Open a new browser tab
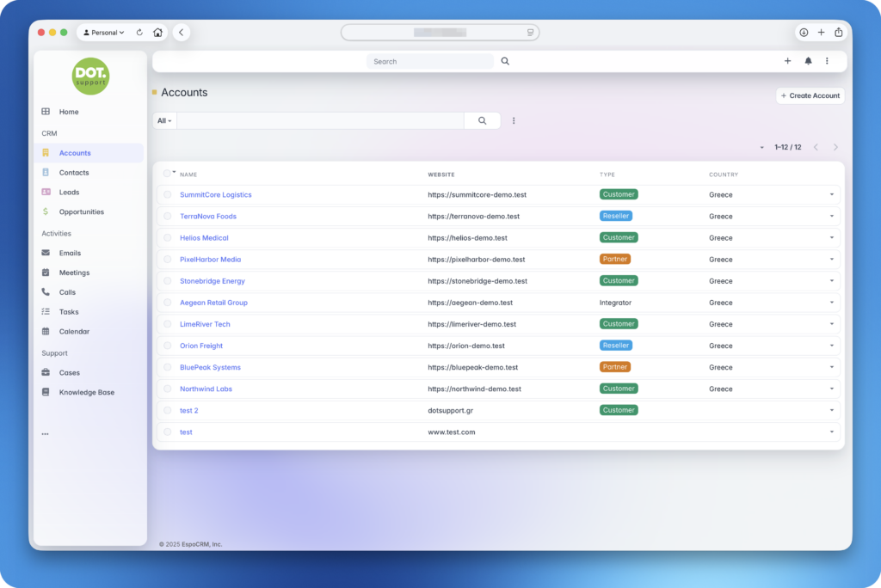This screenshot has width=881, height=588. (821, 33)
